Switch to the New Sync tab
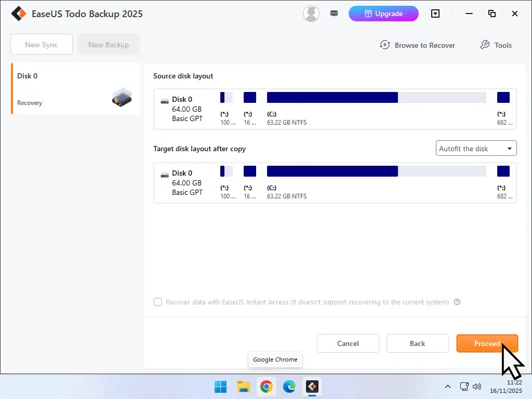This screenshot has height=399, width=532. (x=41, y=44)
